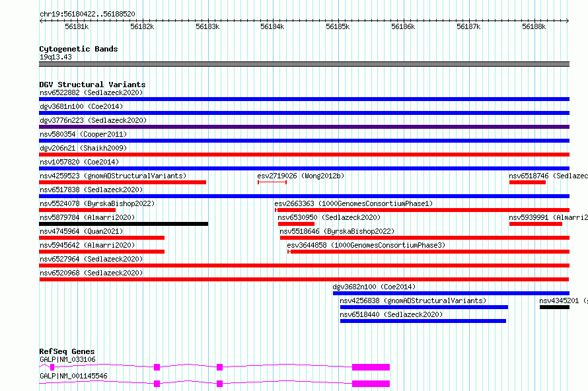Click the nsv6518440 (Sedlazeck2020) blue bar

pos(423,321)
